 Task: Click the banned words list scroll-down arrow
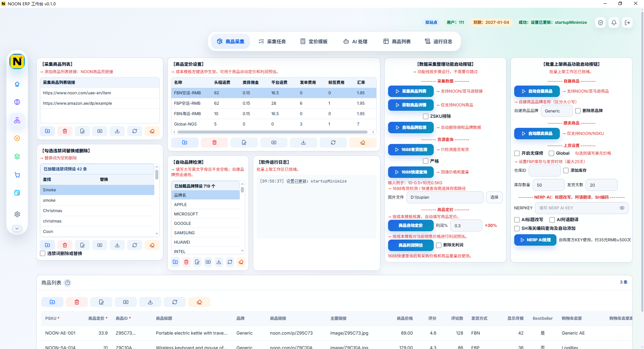[157, 234]
